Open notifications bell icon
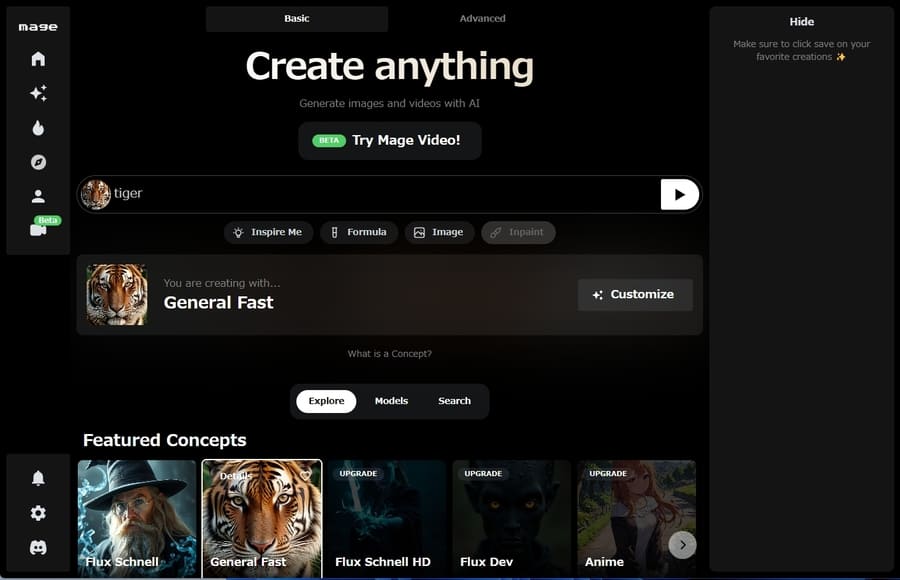The image size is (900, 580). tap(38, 478)
